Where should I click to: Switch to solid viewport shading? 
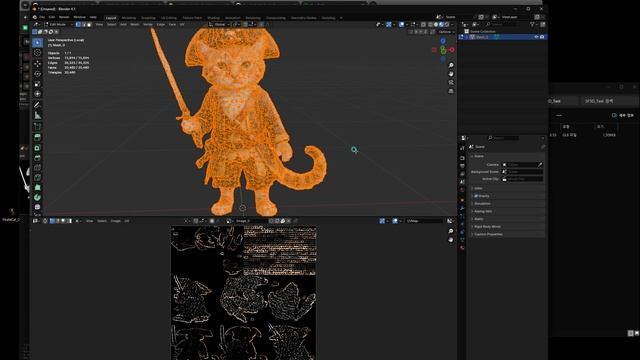tap(436, 24)
